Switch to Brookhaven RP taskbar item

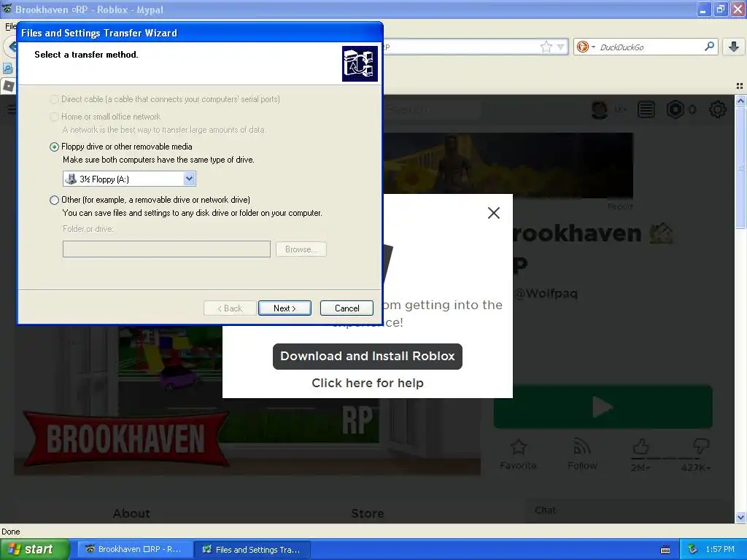(x=135, y=550)
